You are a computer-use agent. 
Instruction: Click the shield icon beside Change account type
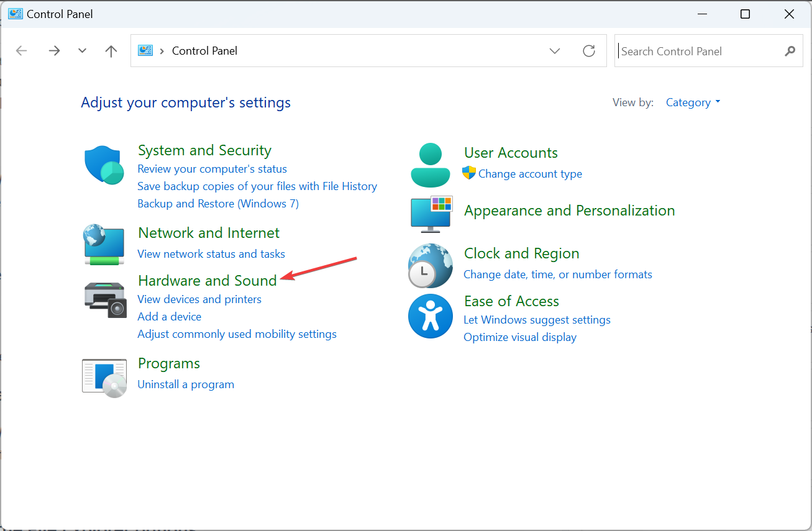click(469, 173)
